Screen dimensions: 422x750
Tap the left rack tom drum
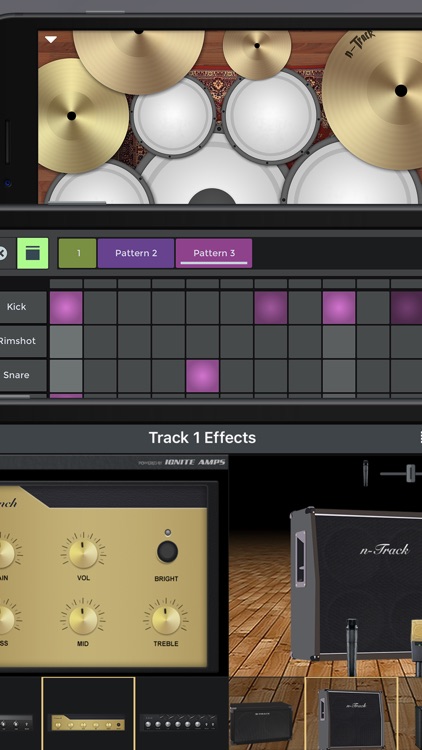173,116
